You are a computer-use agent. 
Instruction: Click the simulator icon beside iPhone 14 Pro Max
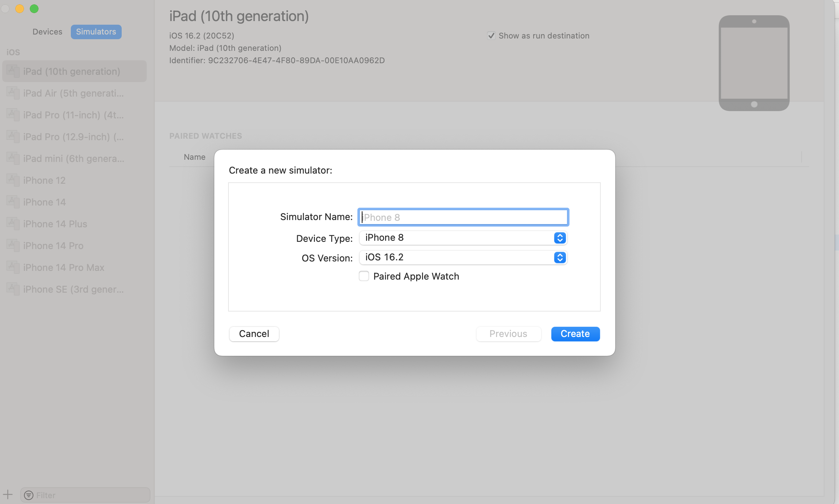tap(13, 267)
